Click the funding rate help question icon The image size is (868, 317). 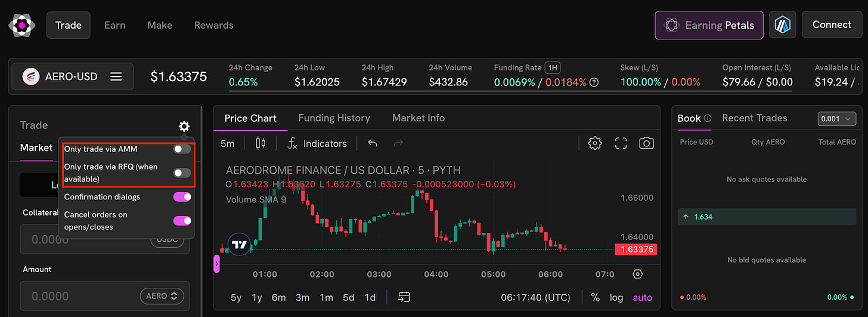pyautogui.click(x=594, y=82)
